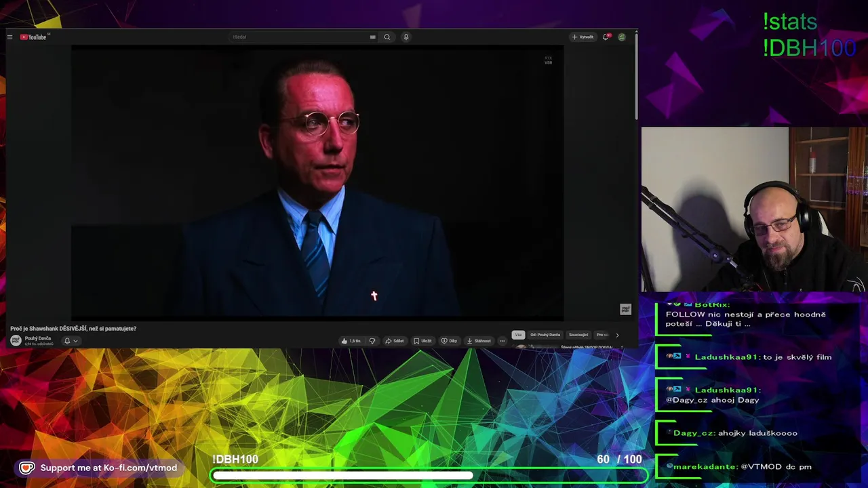868x488 pixels.
Task: Click the streamer webcam feed
Action: tap(754, 209)
